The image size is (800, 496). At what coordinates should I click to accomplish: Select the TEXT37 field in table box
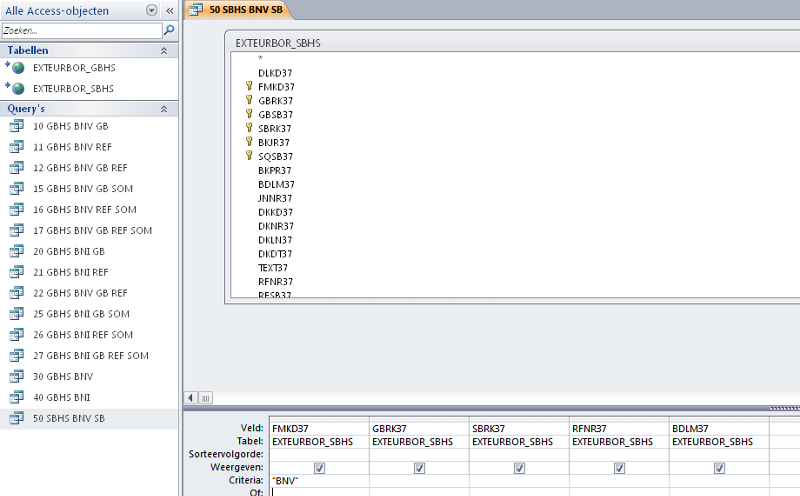(x=273, y=267)
